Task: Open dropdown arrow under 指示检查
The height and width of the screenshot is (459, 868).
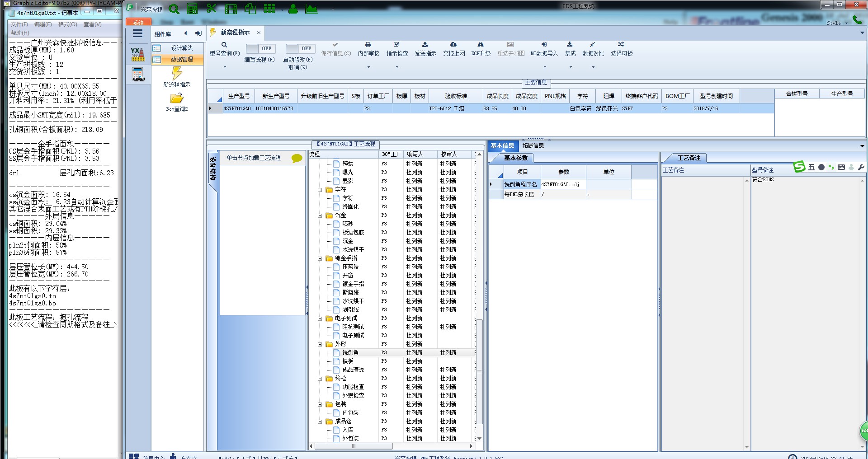Action: [397, 67]
